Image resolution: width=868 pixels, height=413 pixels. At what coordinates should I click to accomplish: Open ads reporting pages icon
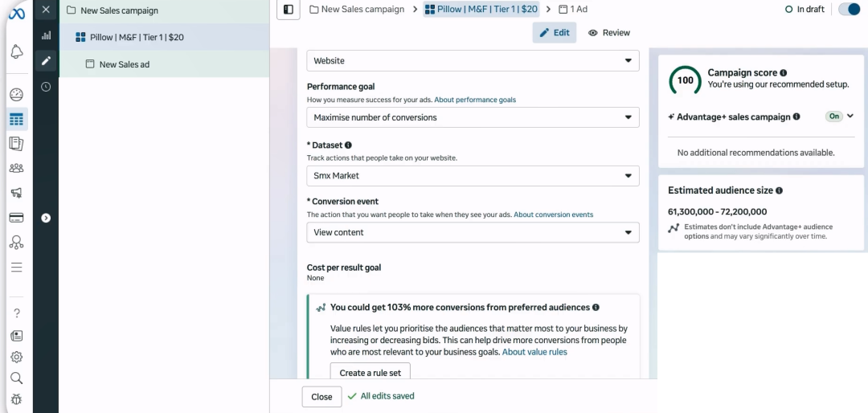tap(17, 143)
